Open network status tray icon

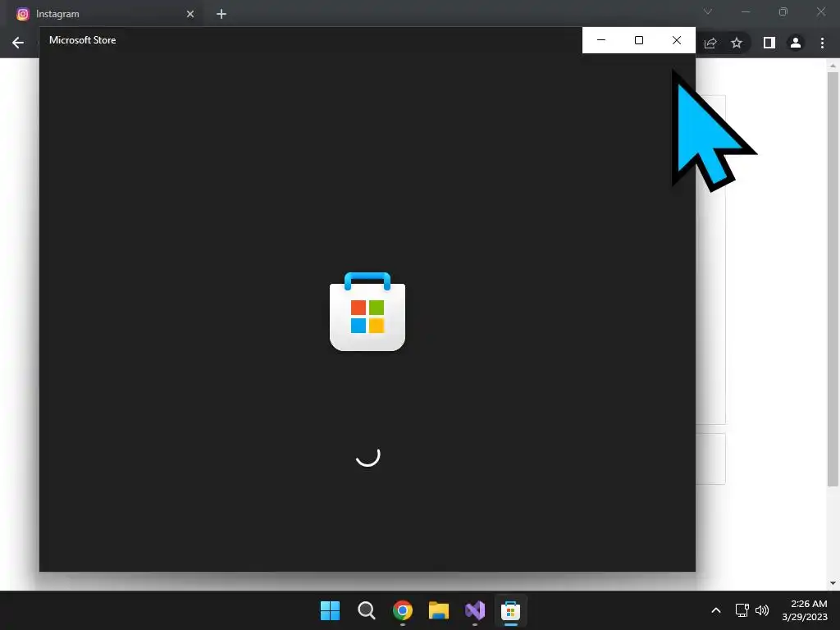pos(742,610)
